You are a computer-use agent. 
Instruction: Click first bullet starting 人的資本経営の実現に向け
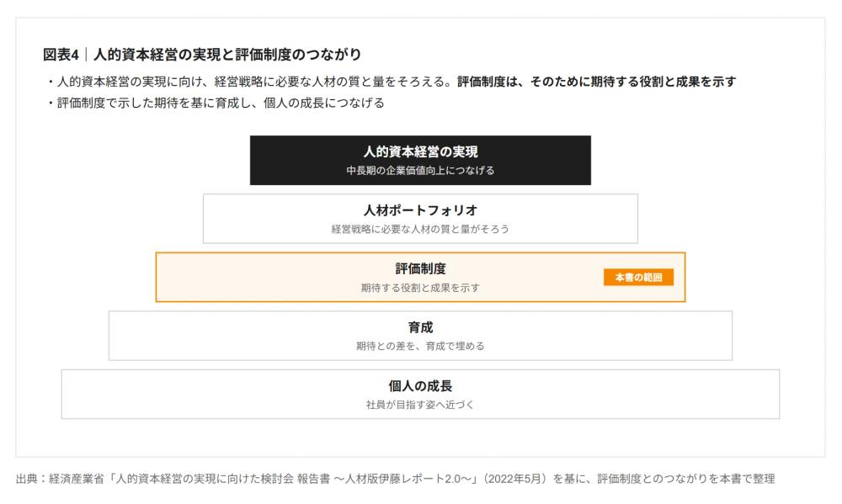[x=391, y=82]
